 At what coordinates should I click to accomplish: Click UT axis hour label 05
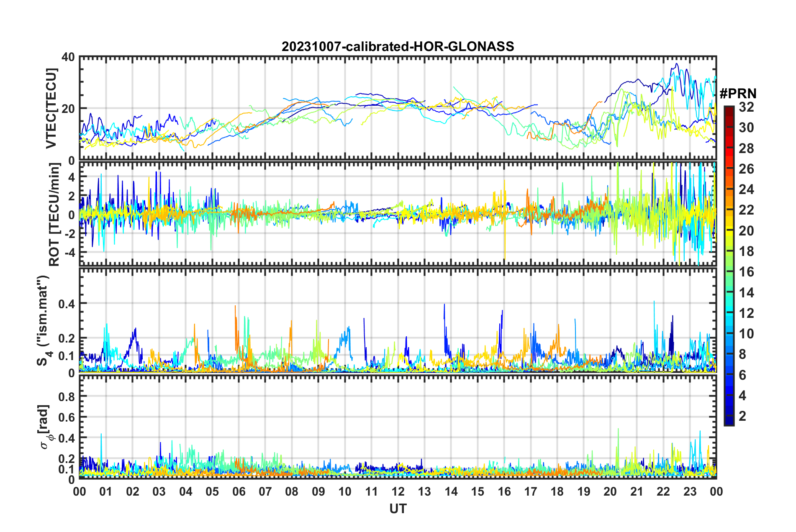point(212,491)
